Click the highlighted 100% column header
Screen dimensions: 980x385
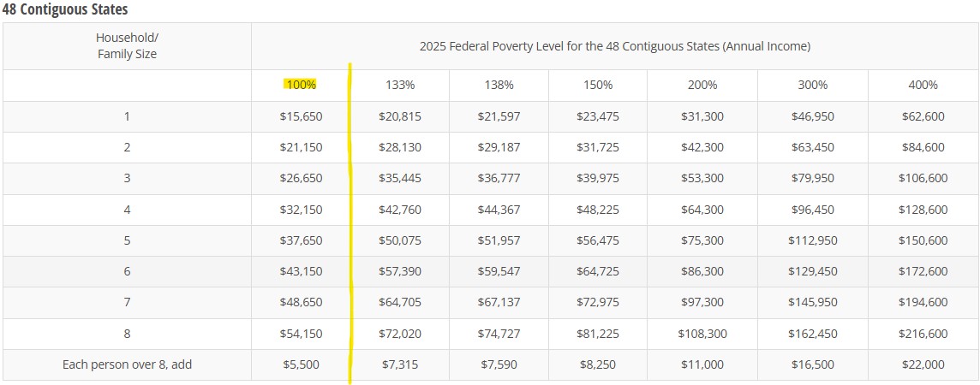click(301, 85)
